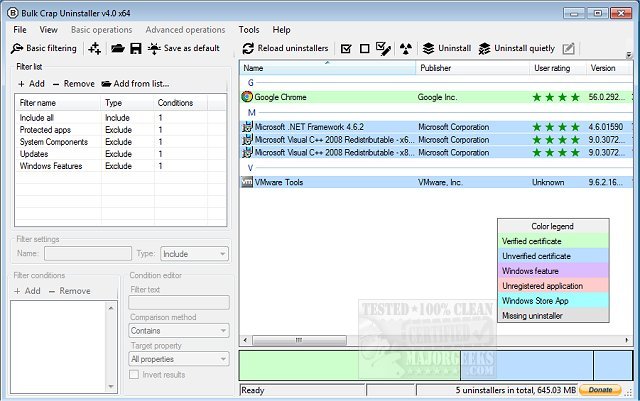Open Comparison method Contains dropdown
This screenshot has height=401, width=640.
[179, 330]
